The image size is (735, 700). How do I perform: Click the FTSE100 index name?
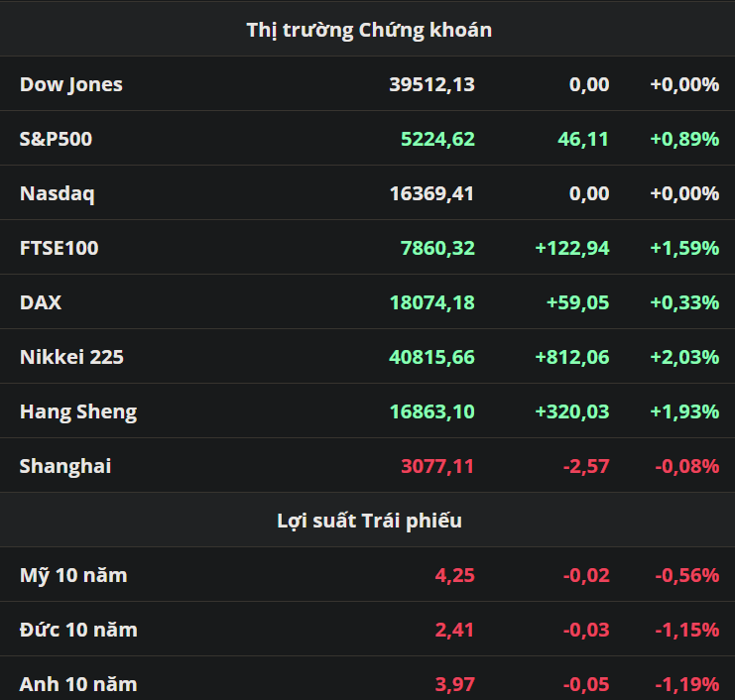pos(59,248)
